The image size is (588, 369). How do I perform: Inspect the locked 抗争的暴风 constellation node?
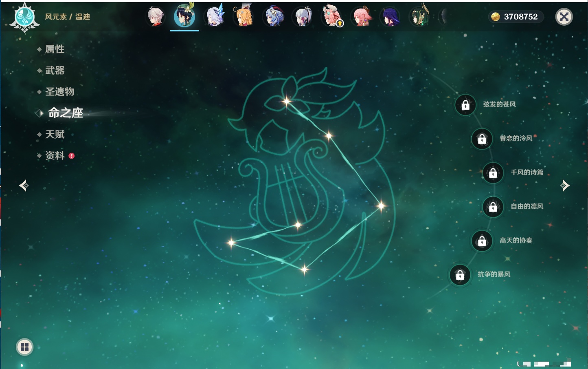tap(460, 275)
